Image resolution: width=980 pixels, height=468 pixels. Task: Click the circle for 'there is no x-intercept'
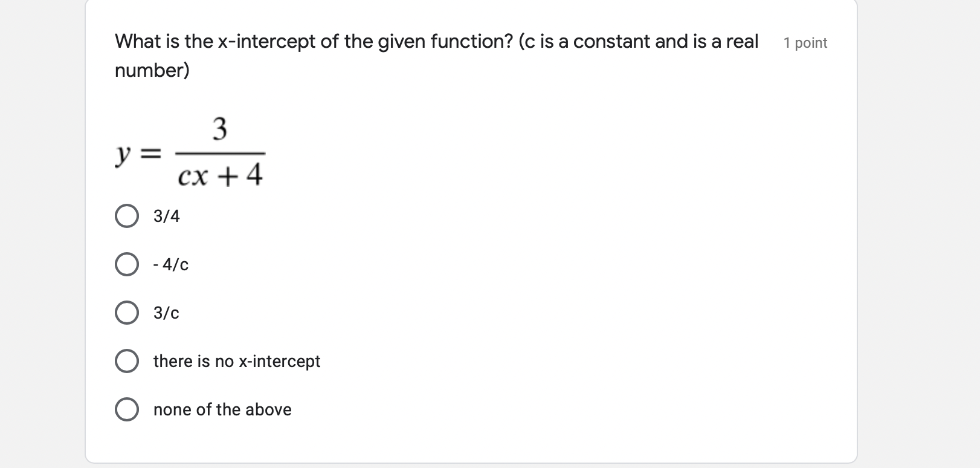126,361
